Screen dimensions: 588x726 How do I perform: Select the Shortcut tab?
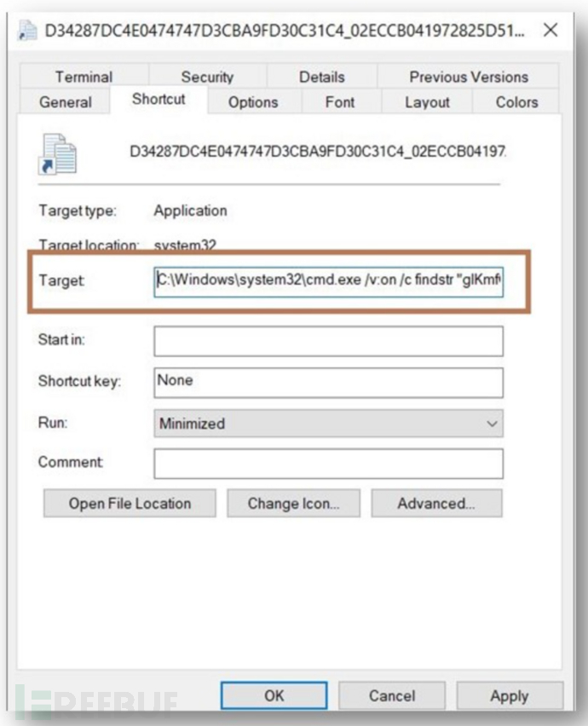tap(159, 99)
